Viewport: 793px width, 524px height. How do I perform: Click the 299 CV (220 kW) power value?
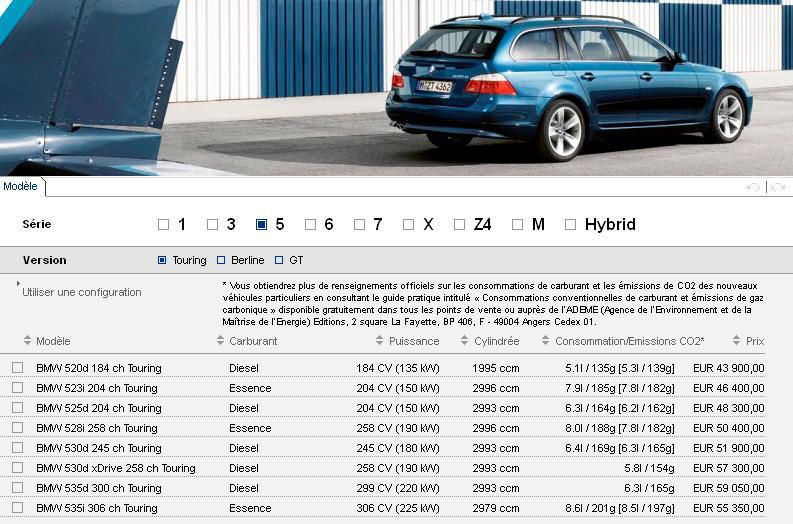click(x=398, y=488)
